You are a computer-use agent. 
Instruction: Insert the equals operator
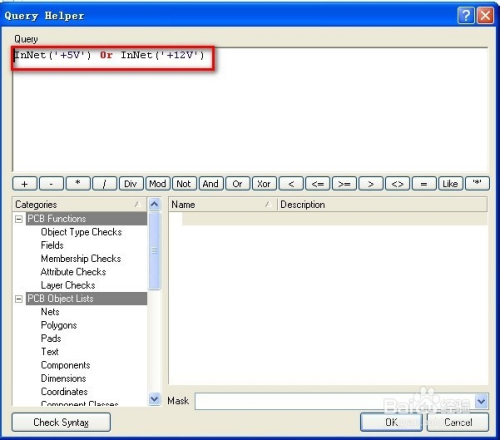[x=424, y=184]
